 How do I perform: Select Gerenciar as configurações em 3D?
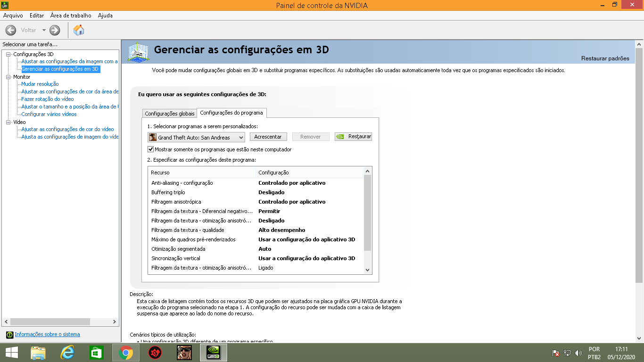tap(60, 69)
